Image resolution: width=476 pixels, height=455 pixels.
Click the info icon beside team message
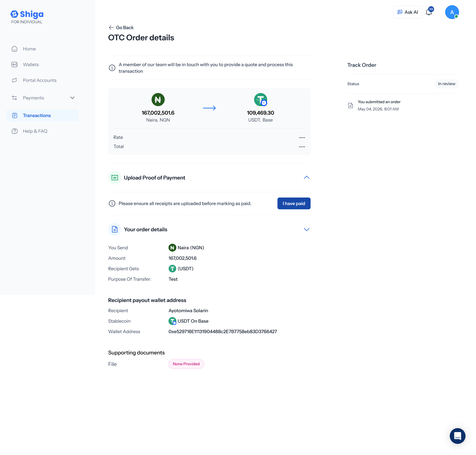112,68
